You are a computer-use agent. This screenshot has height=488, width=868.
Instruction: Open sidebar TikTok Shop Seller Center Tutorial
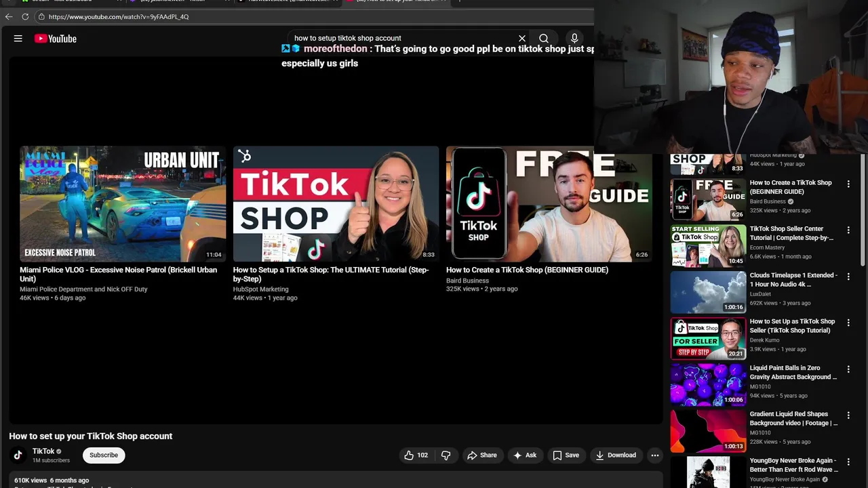coord(791,233)
